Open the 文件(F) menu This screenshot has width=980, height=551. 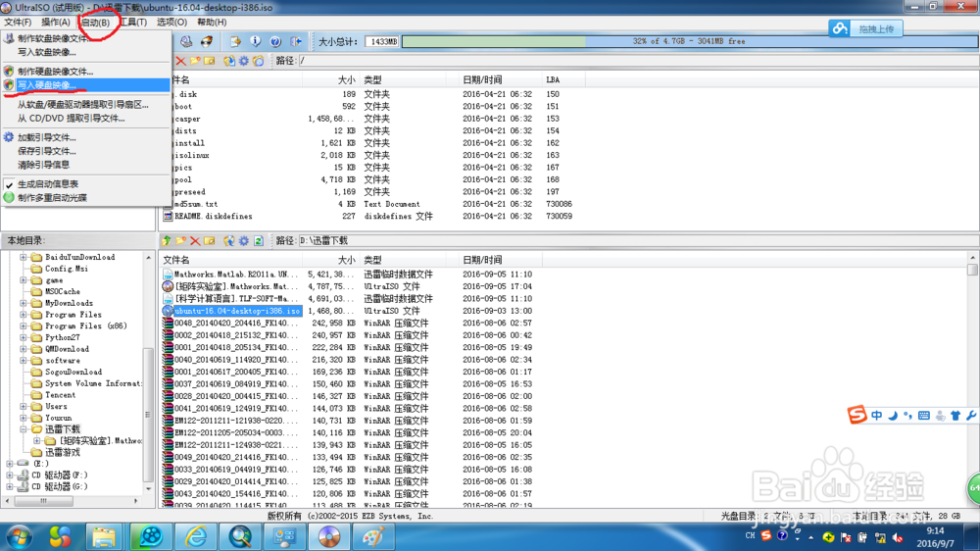tap(18, 22)
